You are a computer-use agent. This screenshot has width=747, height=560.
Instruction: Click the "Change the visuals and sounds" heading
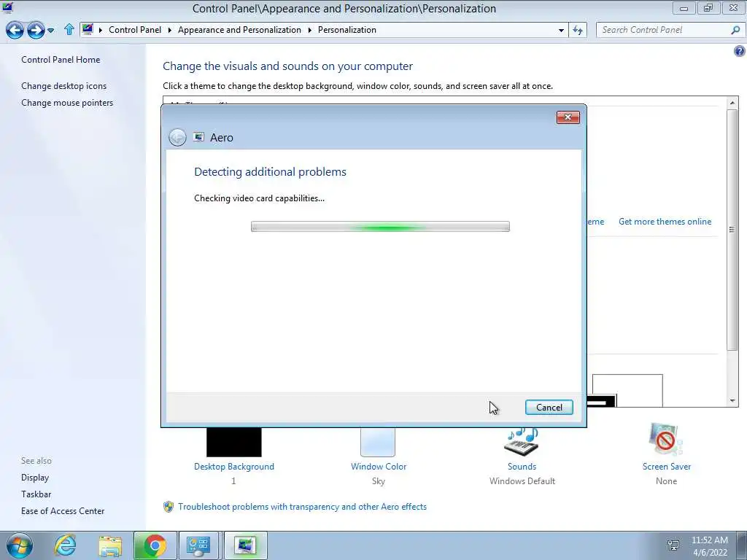click(287, 66)
